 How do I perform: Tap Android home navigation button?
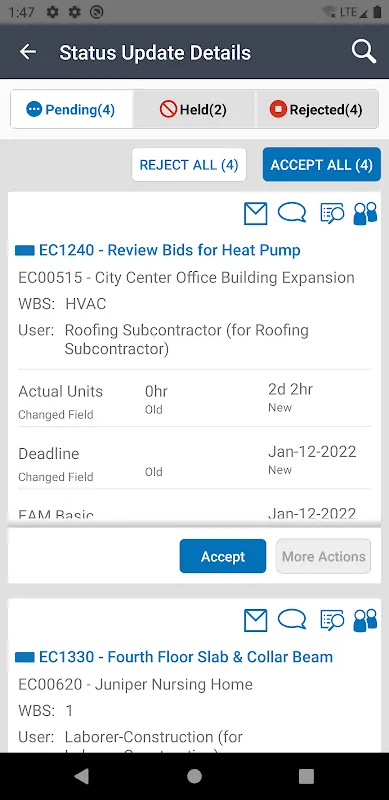click(194, 776)
